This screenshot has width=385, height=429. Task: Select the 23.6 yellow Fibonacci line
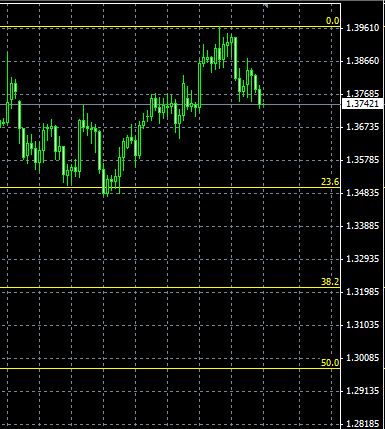170,187
